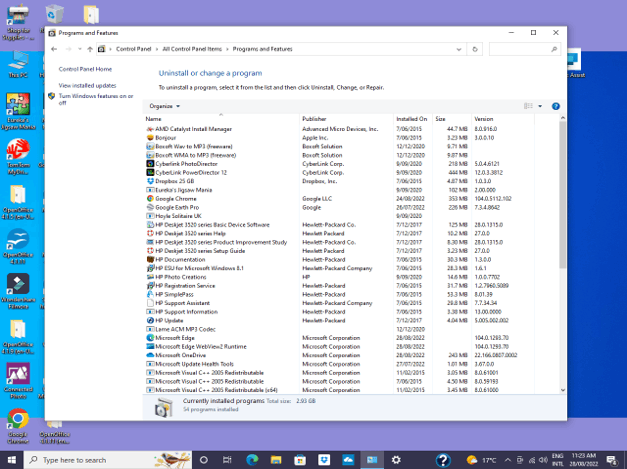Viewport: 627px width, 469px height.
Task: Click the vertical scrollbar thumb
Action: click(563, 195)
